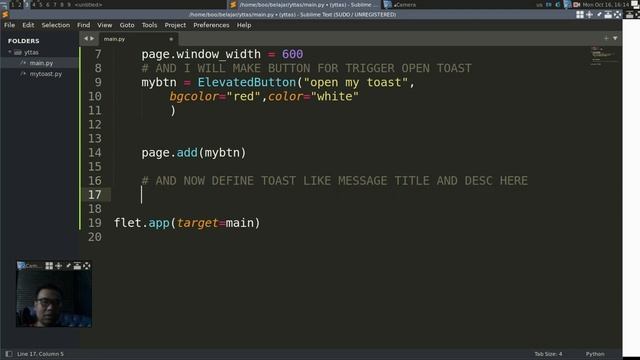640x360 pixels.
Task: Click pencil icon in Camera window title
Action: 68,266
